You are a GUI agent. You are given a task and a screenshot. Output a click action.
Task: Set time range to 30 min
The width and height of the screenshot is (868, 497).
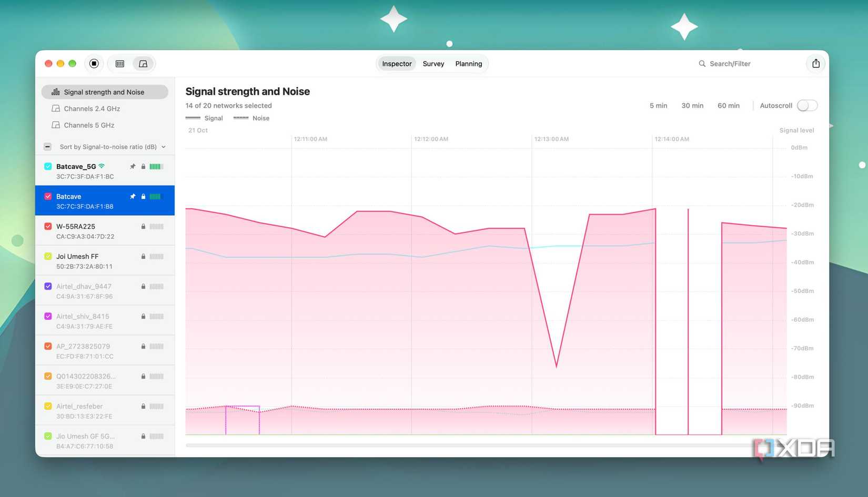point(692,106)
